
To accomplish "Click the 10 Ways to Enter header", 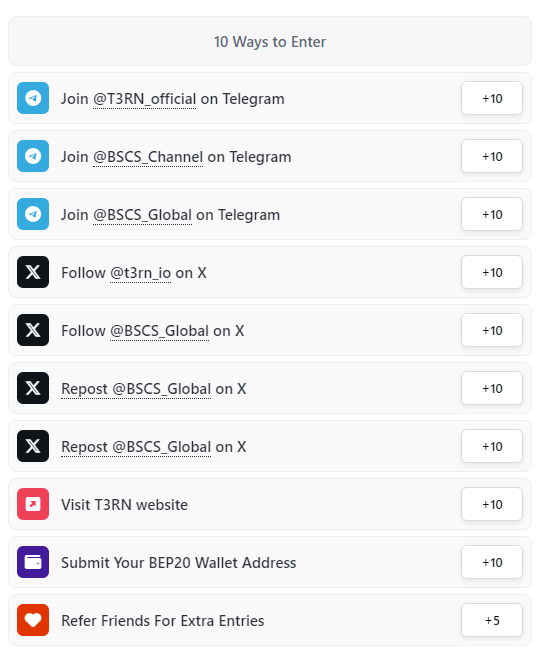I will pos(270,42).
